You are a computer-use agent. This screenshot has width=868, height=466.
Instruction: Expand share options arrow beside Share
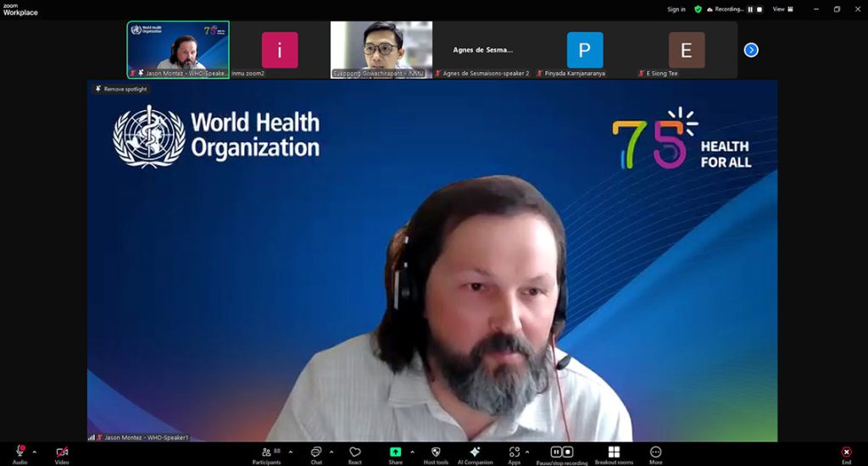[410, 451]
